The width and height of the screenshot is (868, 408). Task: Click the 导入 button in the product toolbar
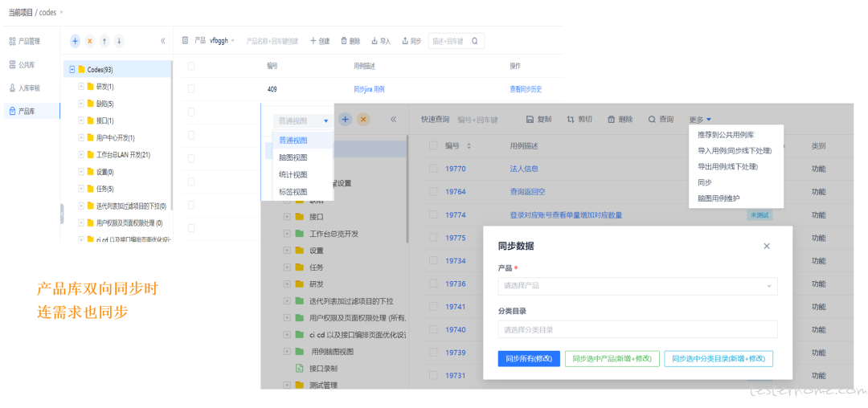click(x=381, y=41)
